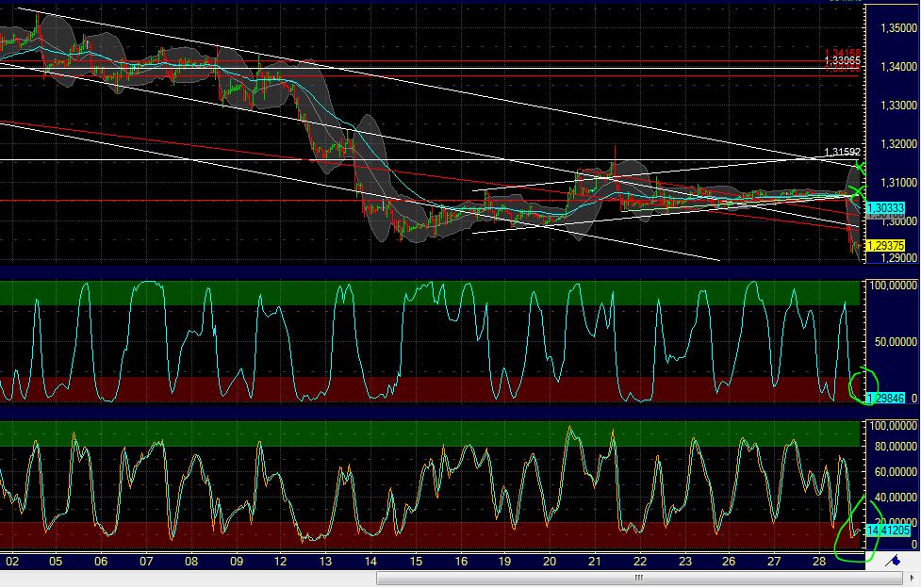This screenshot has width=921, height=588.
Task: Click the right scroll arrow beside the scrollbar
Action: point(913,578)
